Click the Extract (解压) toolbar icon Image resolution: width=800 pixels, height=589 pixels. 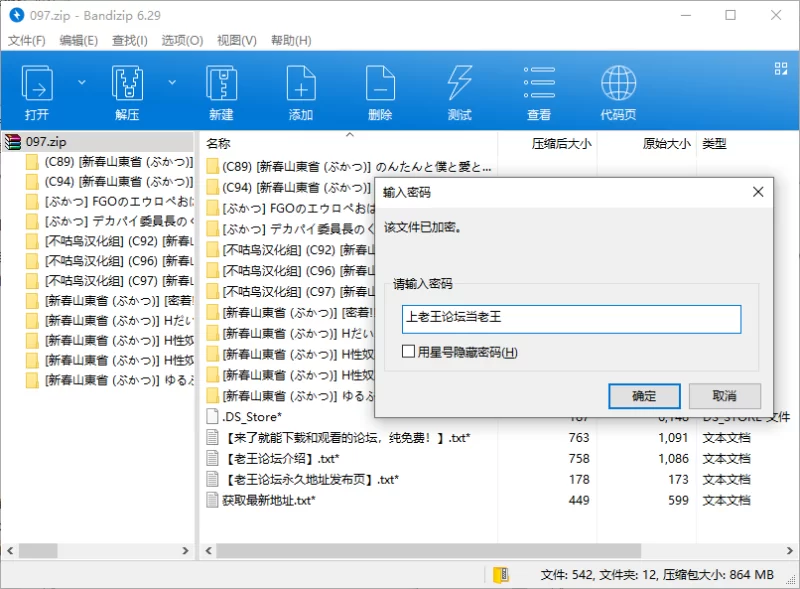pos(127,90)
